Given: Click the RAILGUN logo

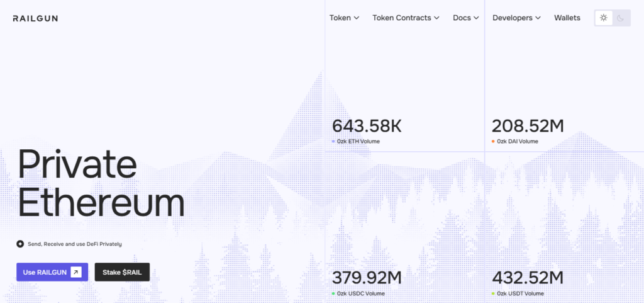Looking at the screenshot, I should tap(35, 18).
